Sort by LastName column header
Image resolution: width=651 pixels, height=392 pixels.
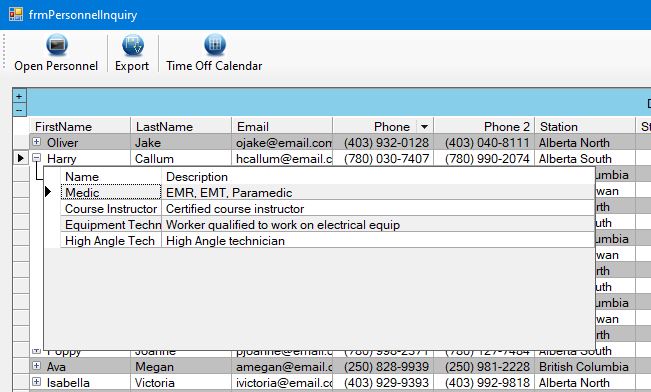pos(181,126)
